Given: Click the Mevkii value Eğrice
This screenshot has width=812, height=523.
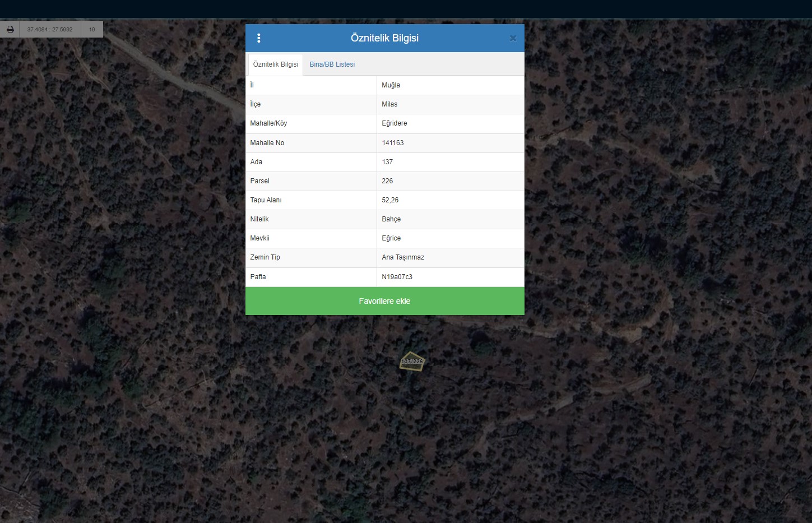Looking at the screenshot, I should 391,238.
